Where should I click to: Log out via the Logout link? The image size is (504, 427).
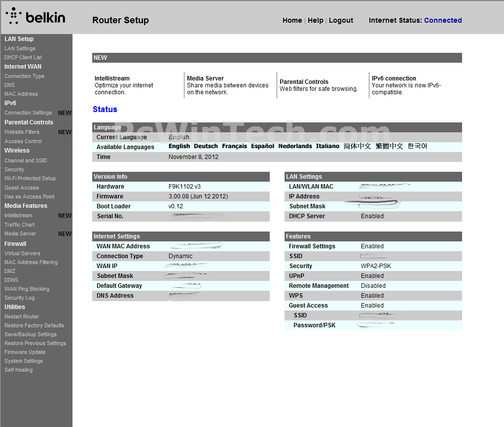pos(341,20)
